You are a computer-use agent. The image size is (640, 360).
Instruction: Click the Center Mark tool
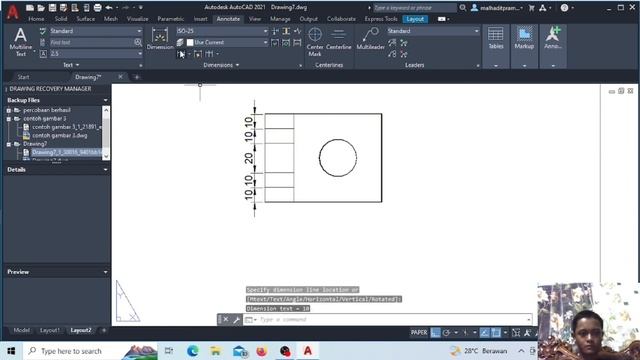click(x=315, y=41)
